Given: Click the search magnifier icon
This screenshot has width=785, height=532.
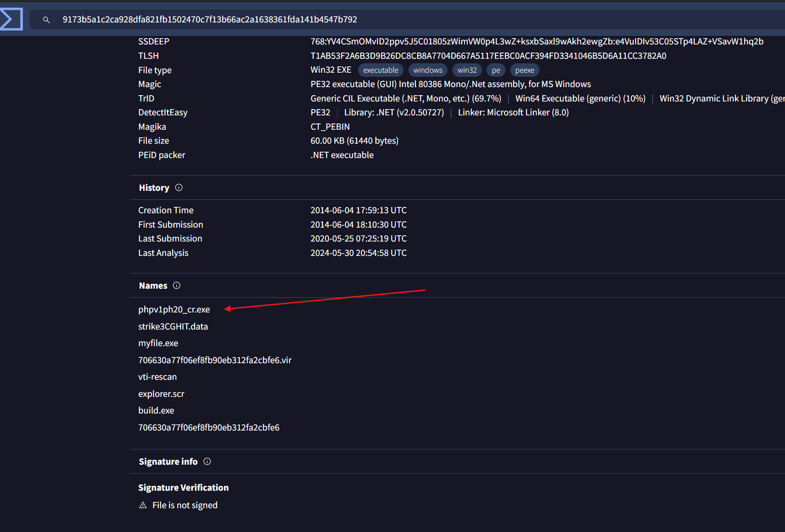Looking at the screenshot, I should point(46,20).
